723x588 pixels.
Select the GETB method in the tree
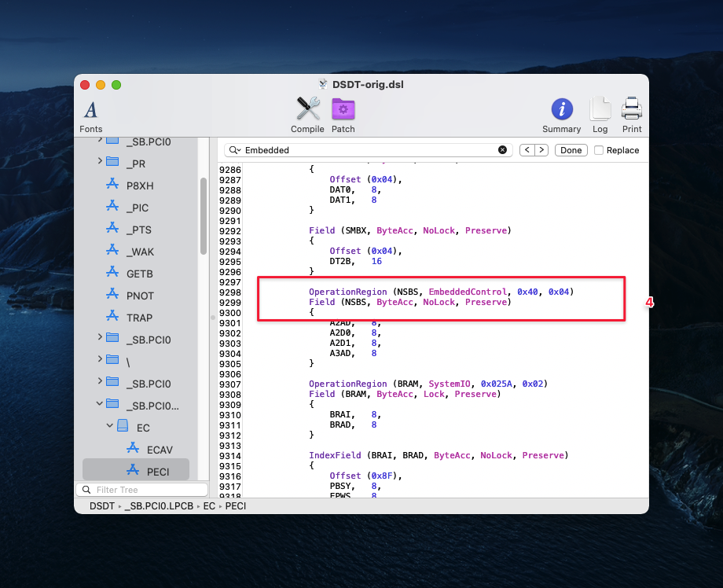pos(140,274)
